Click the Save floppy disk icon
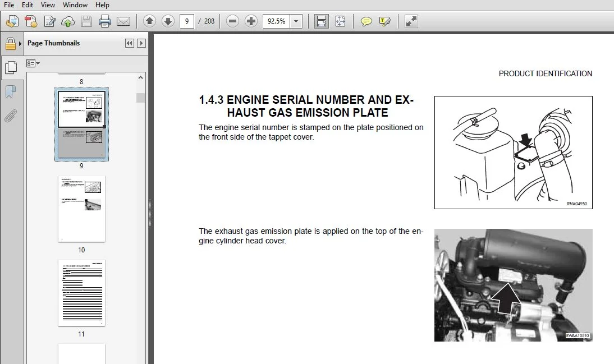 coord(86,21)
